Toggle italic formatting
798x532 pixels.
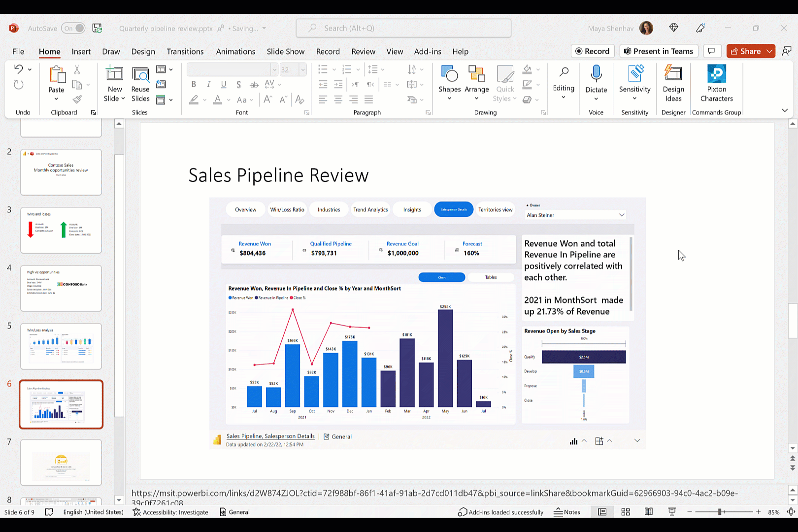click(208, 84)
